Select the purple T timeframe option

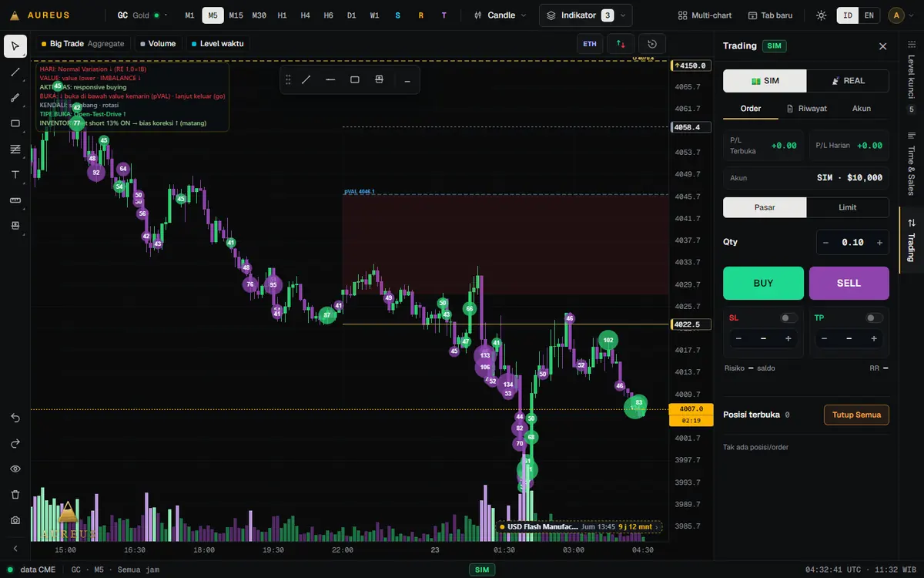point(444,15)
